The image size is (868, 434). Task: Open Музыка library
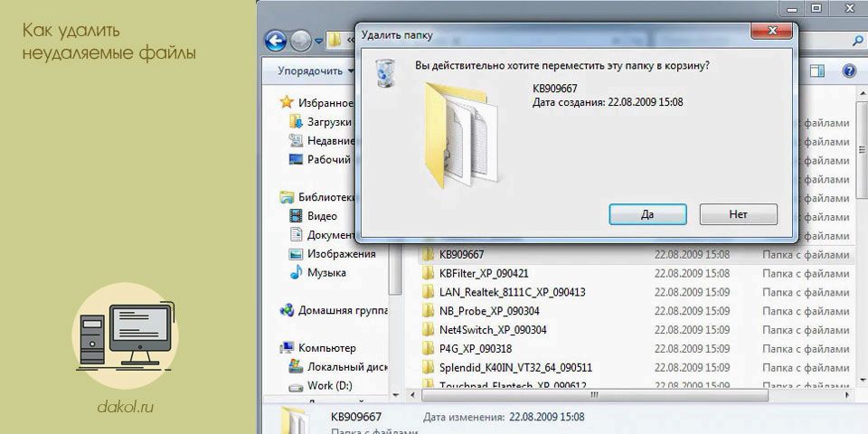click(x=326, y=272)
